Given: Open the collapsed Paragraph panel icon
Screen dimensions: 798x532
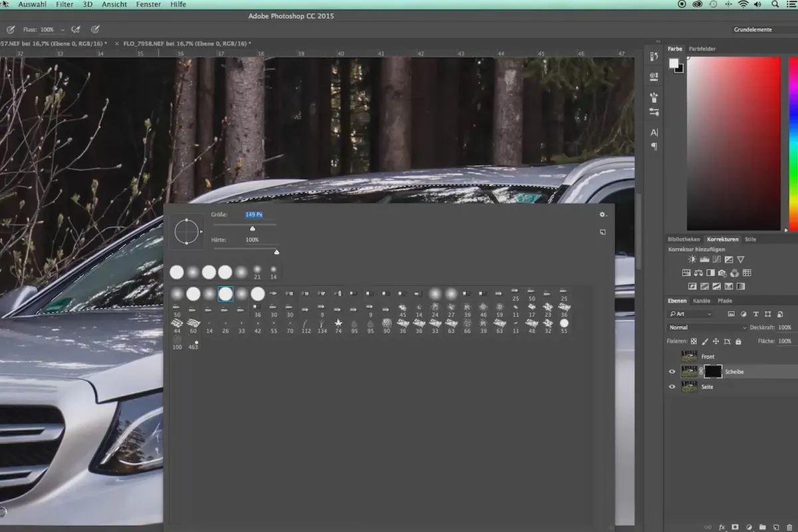Looking at the screenshot, I should [654, 146].
